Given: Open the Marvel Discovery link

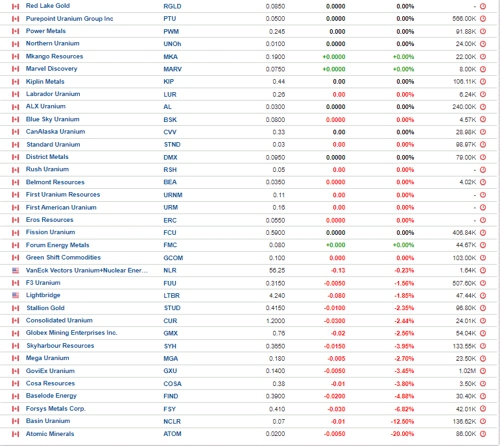Looking at the screenshot, I should click(x=51, y=69).
